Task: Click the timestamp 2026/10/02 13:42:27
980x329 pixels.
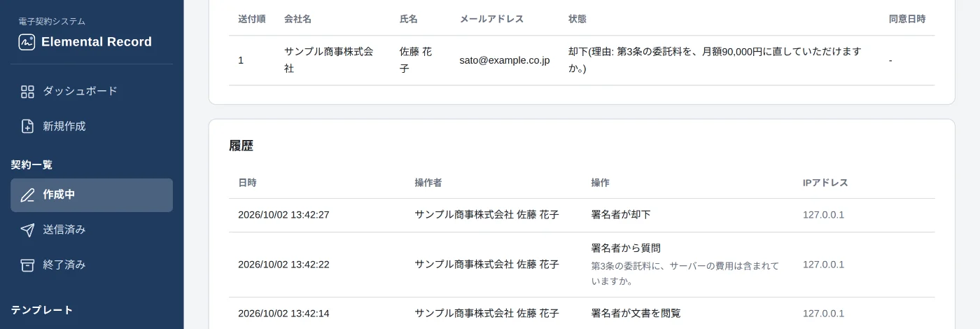Action: tap(283, 215)
